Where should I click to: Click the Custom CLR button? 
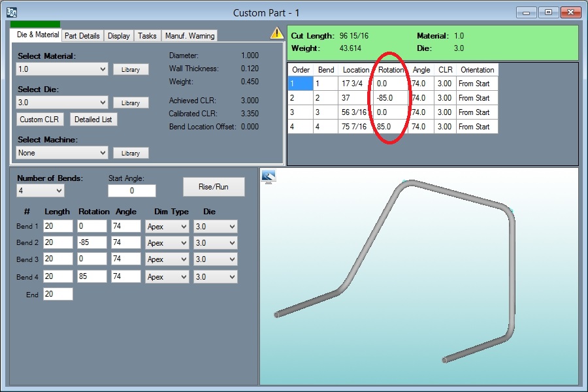40,120
